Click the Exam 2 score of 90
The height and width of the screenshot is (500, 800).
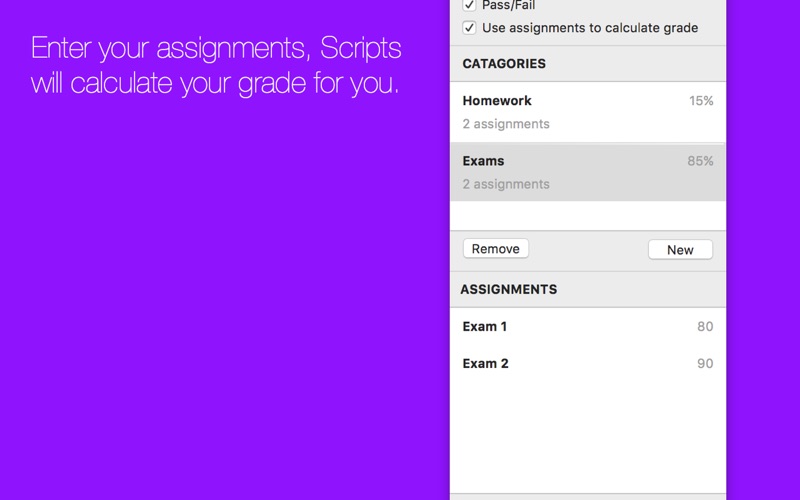point(705,363)
